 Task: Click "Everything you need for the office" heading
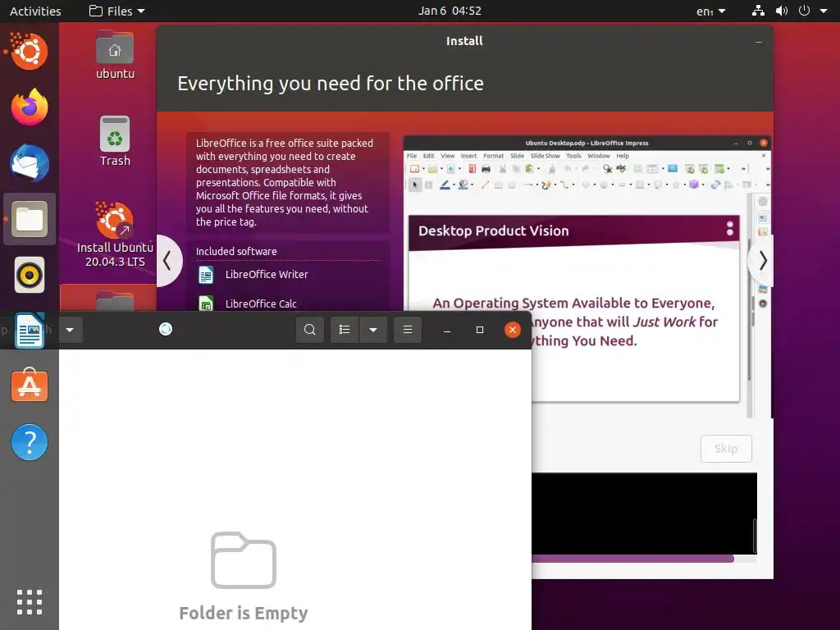pos(331,84)
